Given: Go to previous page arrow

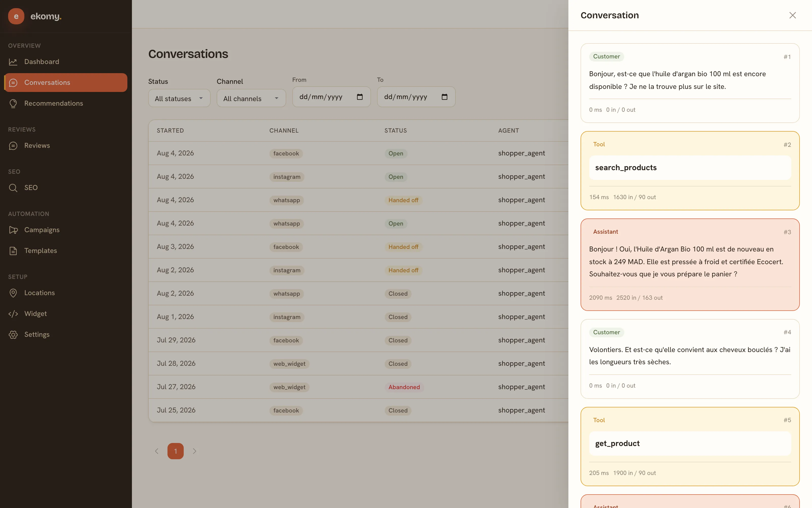Looking at the screenshot, I should point(156,451).
